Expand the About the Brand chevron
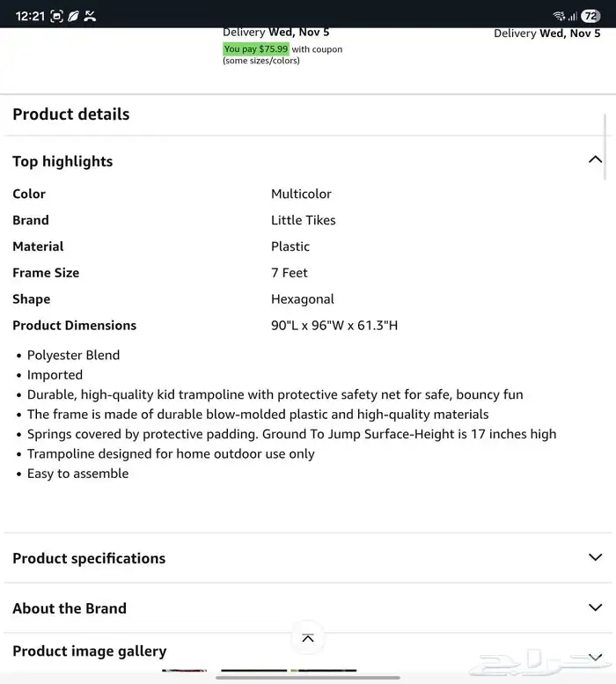The width and height of the screenshot is (616, 684). [x=595, y=607]
